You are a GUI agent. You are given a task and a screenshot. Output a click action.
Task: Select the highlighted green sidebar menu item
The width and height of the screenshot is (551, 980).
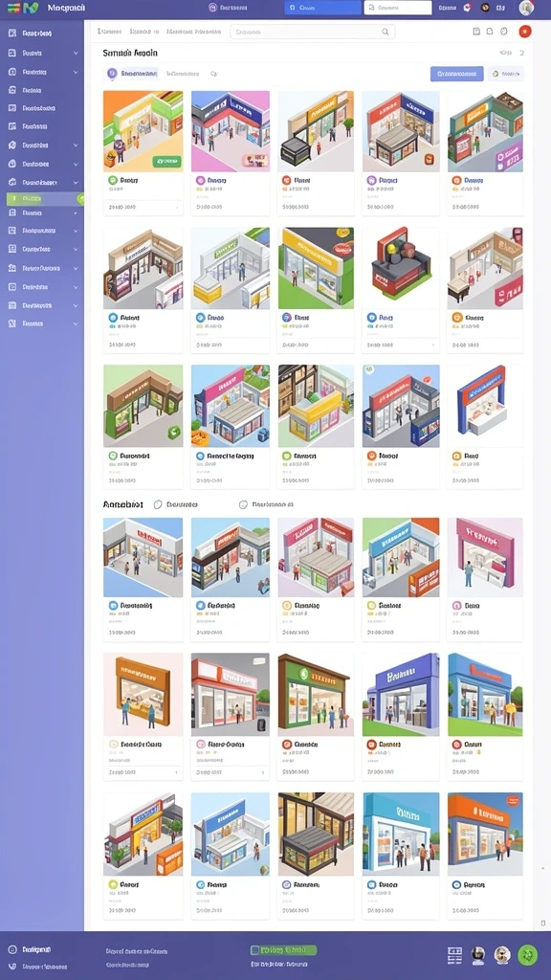point(44,199)
